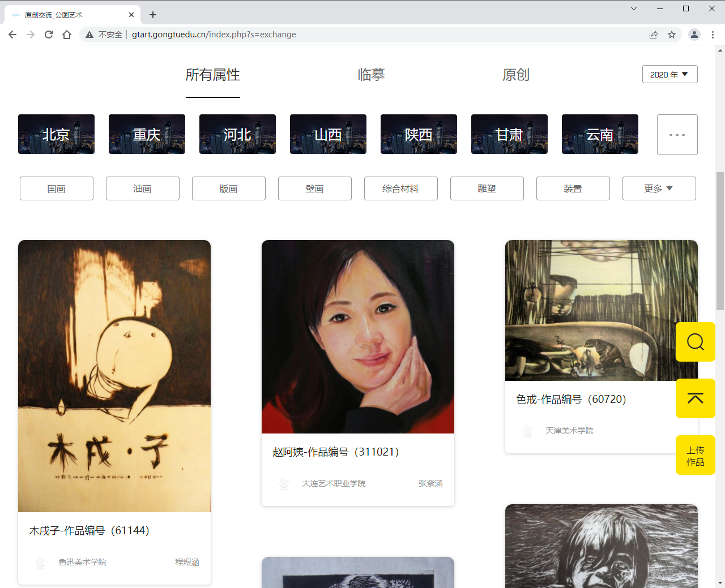The image size is (725, 588).
Task: Click the school logo beside 大连艺术职业学院
Action: coord(284,483)
